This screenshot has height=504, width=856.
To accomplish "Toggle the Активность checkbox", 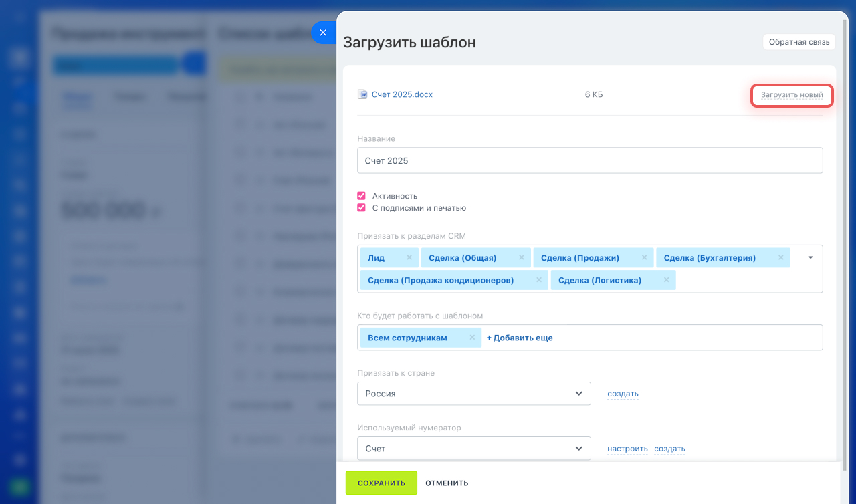I will coord(362,196).
